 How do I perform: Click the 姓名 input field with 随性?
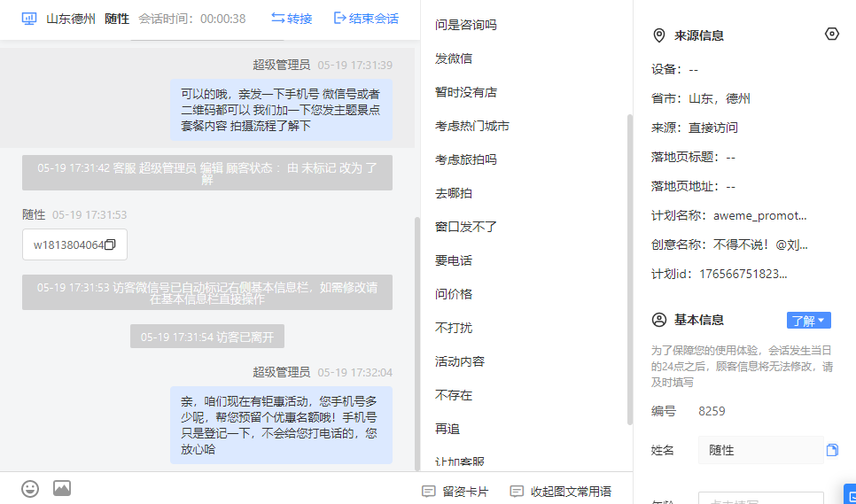[760, 450]
